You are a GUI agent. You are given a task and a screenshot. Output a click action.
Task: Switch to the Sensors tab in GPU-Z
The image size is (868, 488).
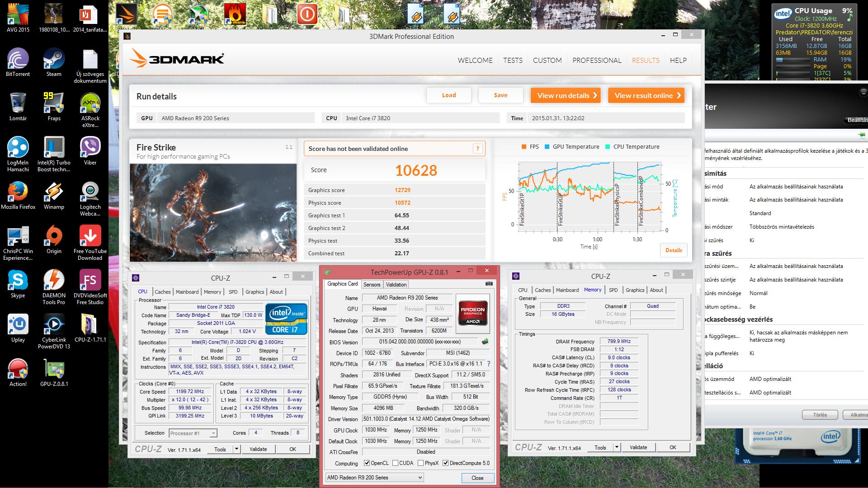pos(372,284)
